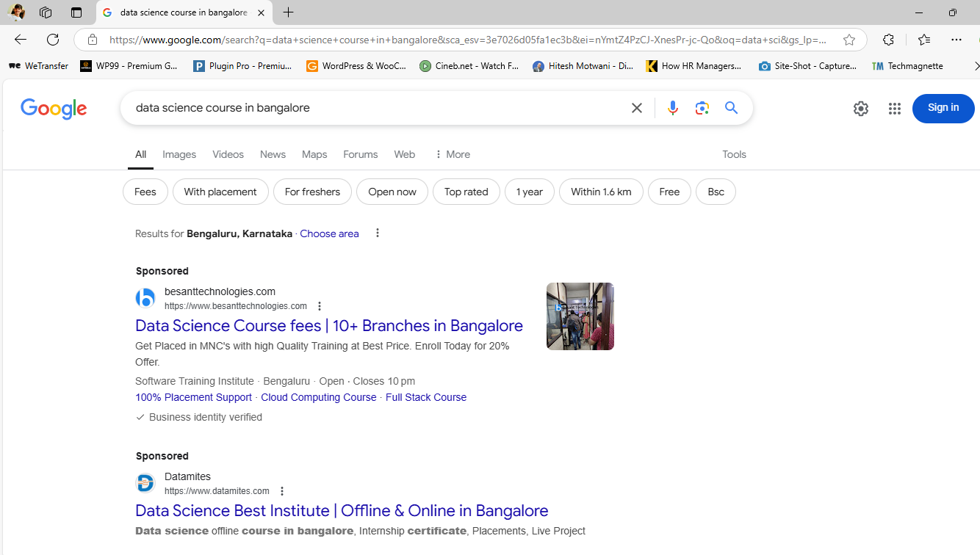Toggle the 'With placement' filter chip
The image size is (980, 555).
(220, 192)
